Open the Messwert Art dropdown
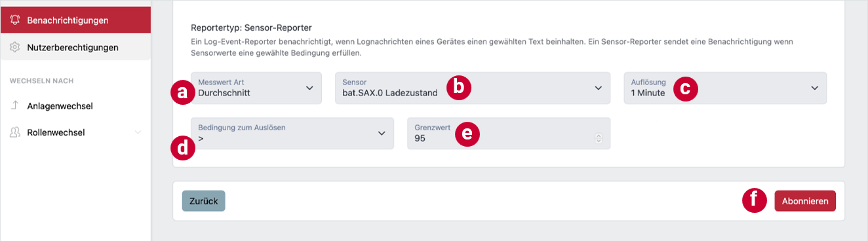The height and width of the screenshot is (241, 868). click(x=256, y=88)
